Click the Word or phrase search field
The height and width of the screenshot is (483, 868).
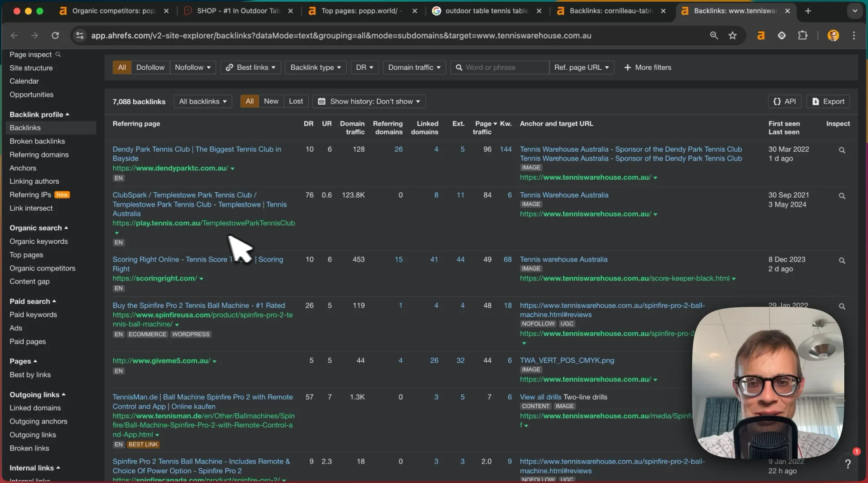point(500,67)
